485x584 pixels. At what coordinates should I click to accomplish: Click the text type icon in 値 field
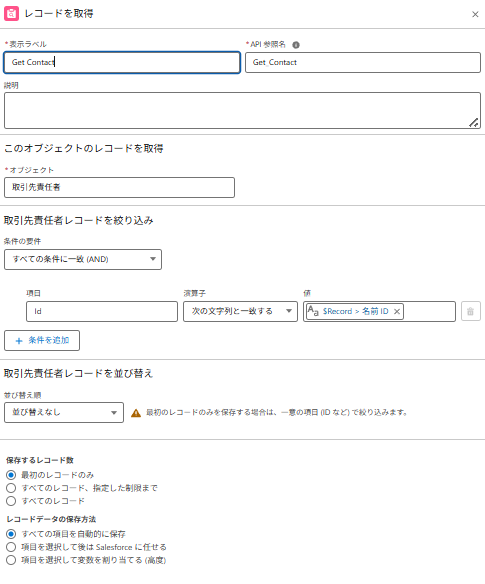(313, 311)
